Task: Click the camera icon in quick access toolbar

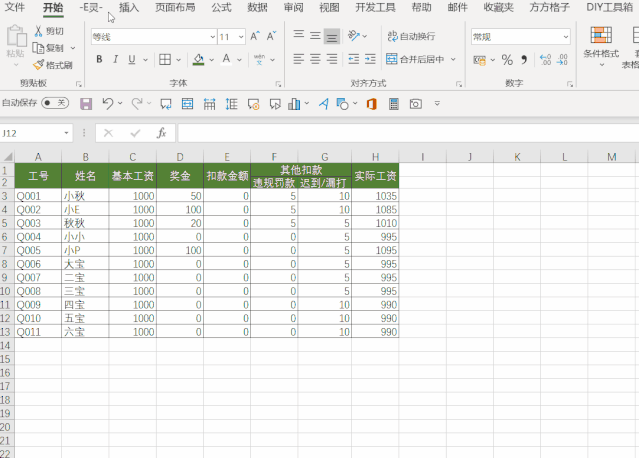Action: point(416,104)
